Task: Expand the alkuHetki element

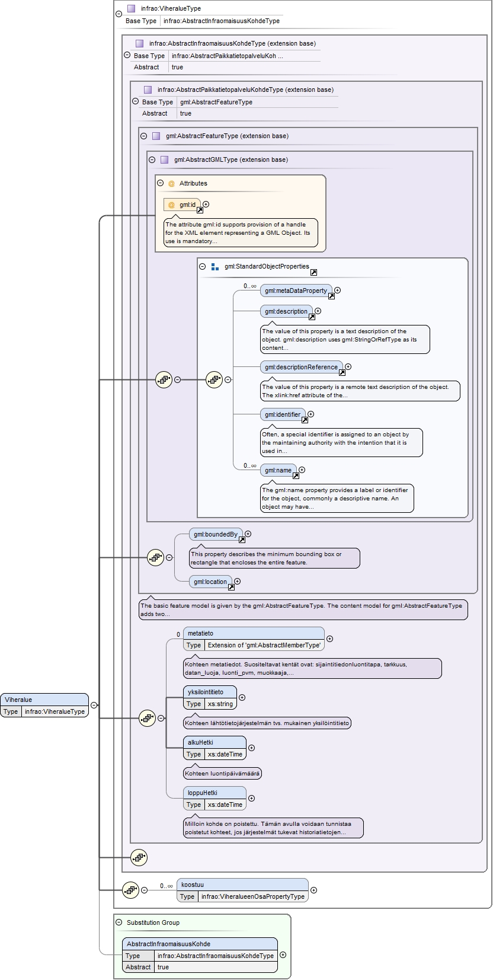Action: click(251, 748)
